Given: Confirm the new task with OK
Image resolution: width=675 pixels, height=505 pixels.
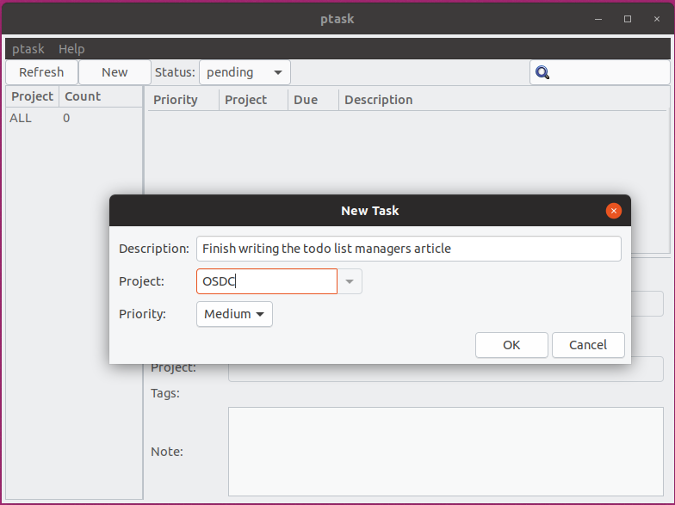Looking at the screenshot, I should 511,345.
